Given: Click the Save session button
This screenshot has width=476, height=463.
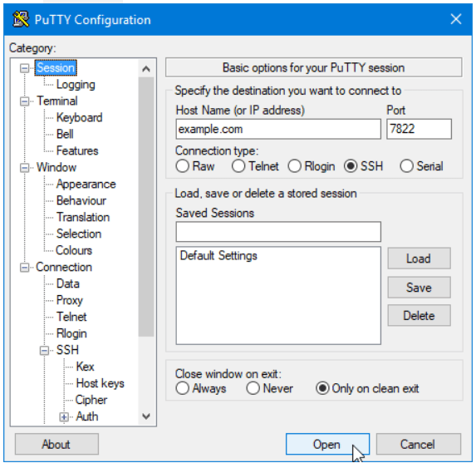Looking at the screenshot, I should 419,288.
